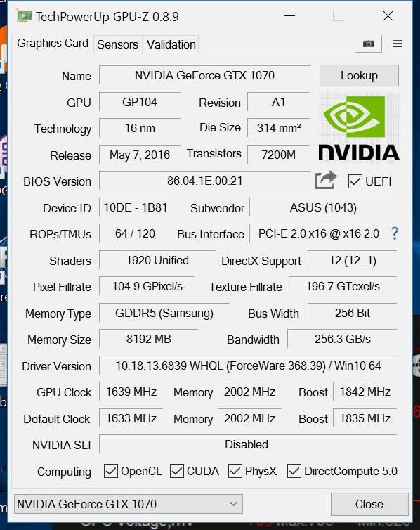Select the Graphics Card tab
Viewport: 420px width, 530px height.
pos(53,44)
